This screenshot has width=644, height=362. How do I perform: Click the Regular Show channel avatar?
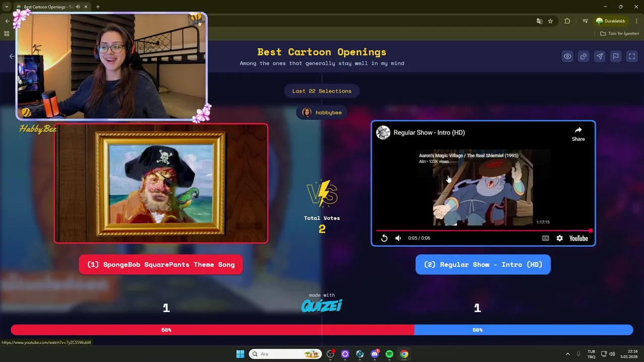pyautogui.click(x=383, y=133)
